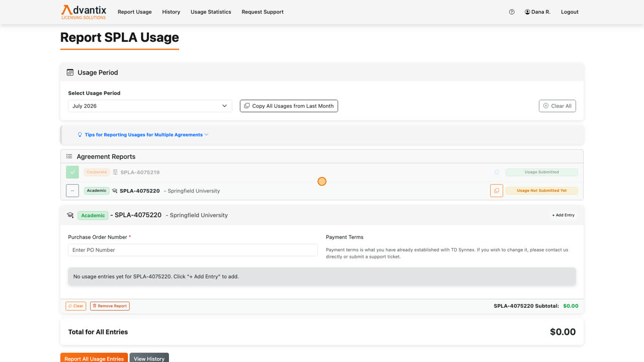Click the Corporate tag on SPLA-4075219
This screenshot has width=644, height=362.
click(x=97, y=172)
